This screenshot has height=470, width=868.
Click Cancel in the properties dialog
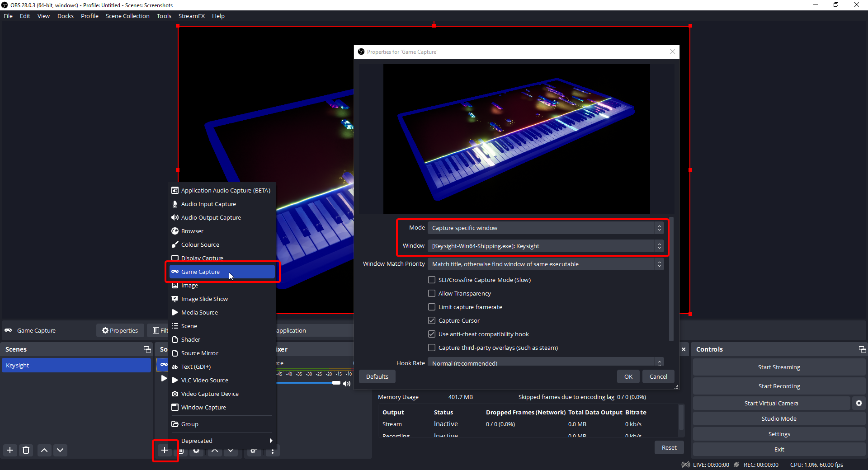point(658,376)
